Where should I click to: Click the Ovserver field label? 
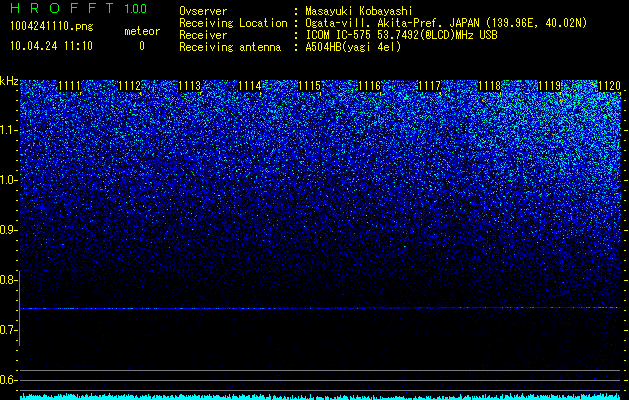point(203,11)
